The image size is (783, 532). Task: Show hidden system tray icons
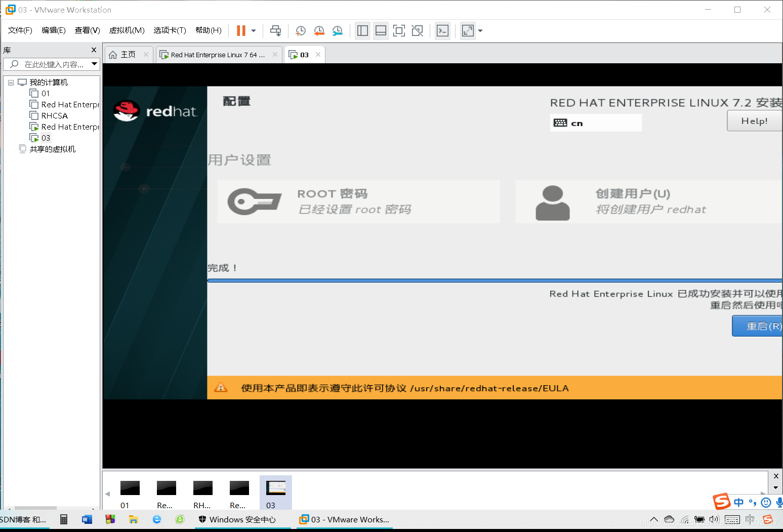pyautogui.click(x=654, y=520)
